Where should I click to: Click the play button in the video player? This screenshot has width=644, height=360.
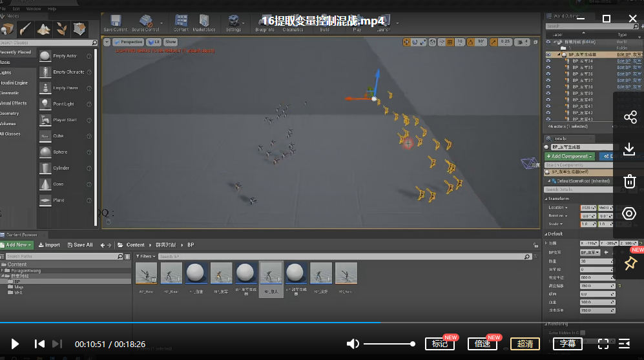click(x=16, y=344)
